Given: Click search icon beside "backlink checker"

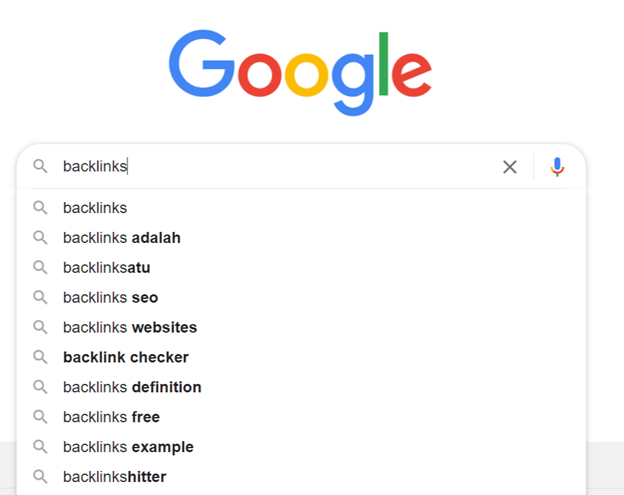Looking at the screenshot, I should coord(40,357).
